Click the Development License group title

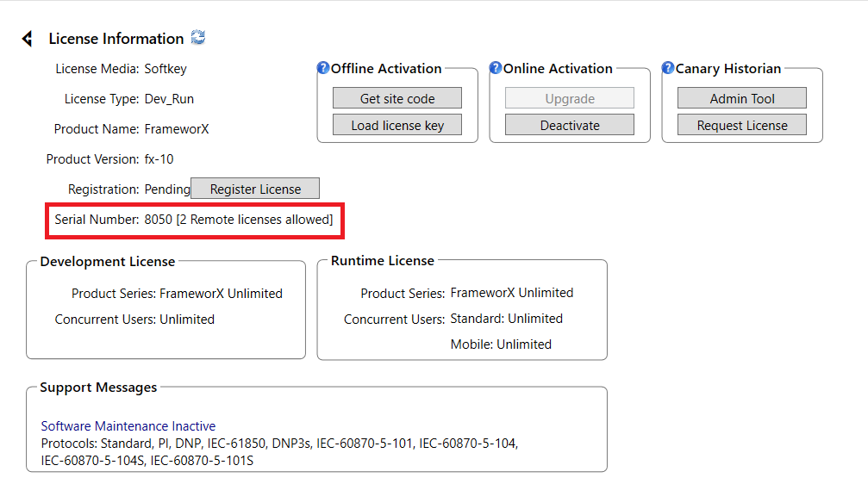click(x=108, y=261)
